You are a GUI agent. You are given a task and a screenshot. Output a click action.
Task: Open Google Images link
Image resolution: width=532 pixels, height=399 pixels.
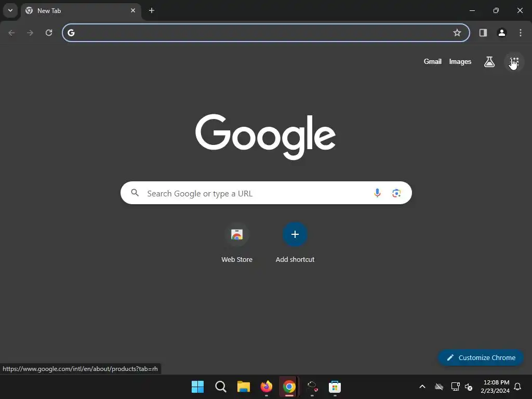click(460, 61)
